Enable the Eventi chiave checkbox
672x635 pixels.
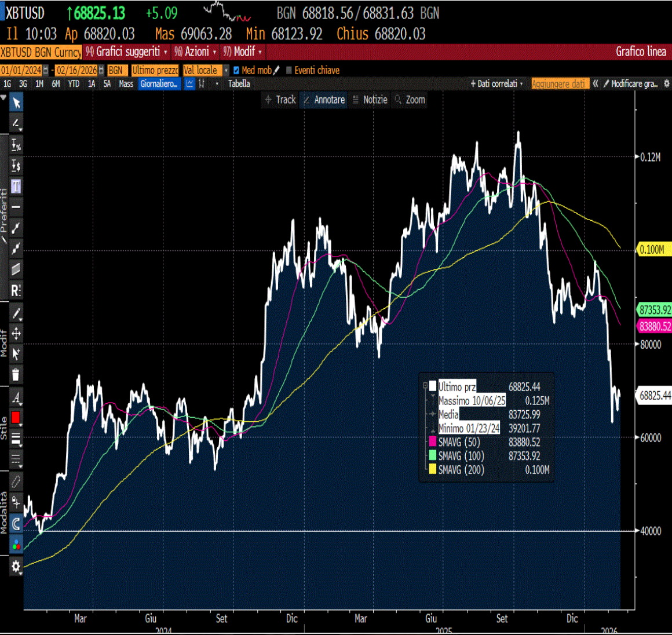click(289, 70)
